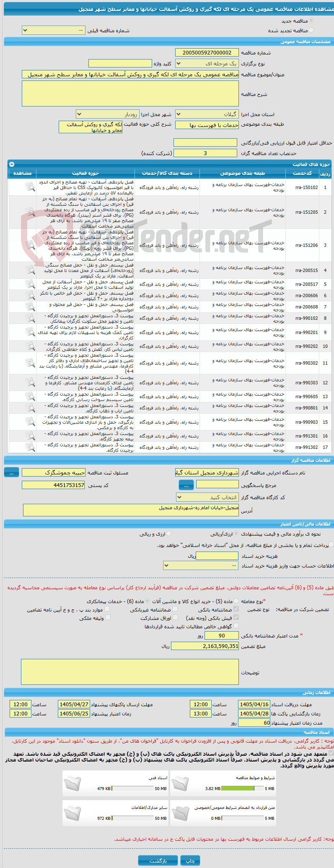This screenshot has height=868, width=334.
Task: View details of row rra-990303
Action: click(30, 382)
